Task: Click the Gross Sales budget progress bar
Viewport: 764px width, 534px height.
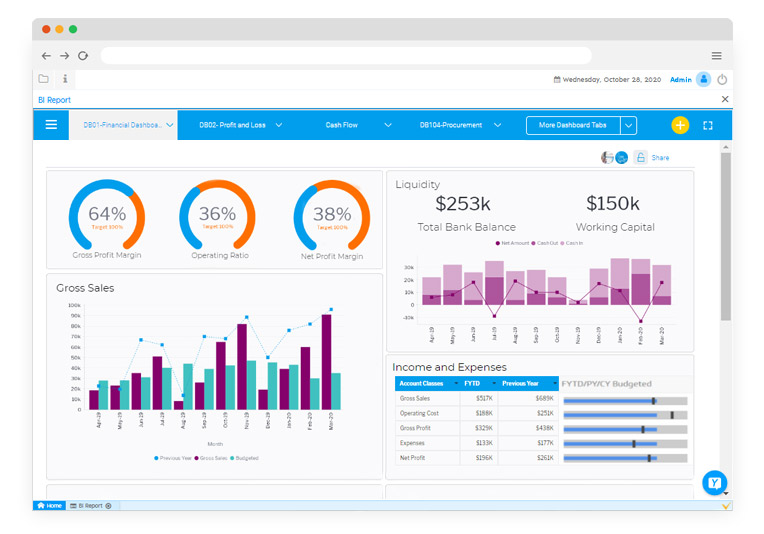Action: click(x=624, y=400)
